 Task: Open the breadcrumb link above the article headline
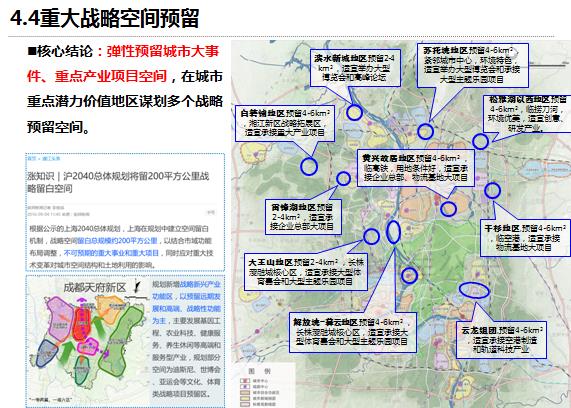tap(44, 158)
